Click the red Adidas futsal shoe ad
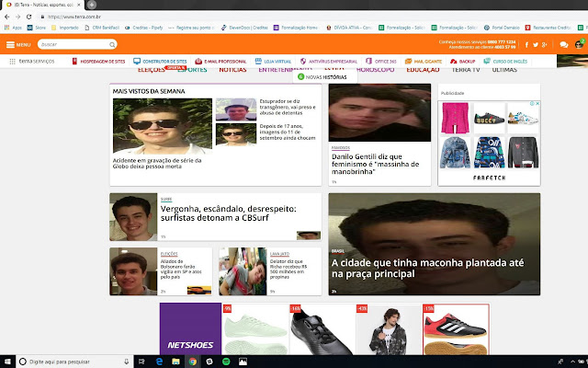 [456, 329]
